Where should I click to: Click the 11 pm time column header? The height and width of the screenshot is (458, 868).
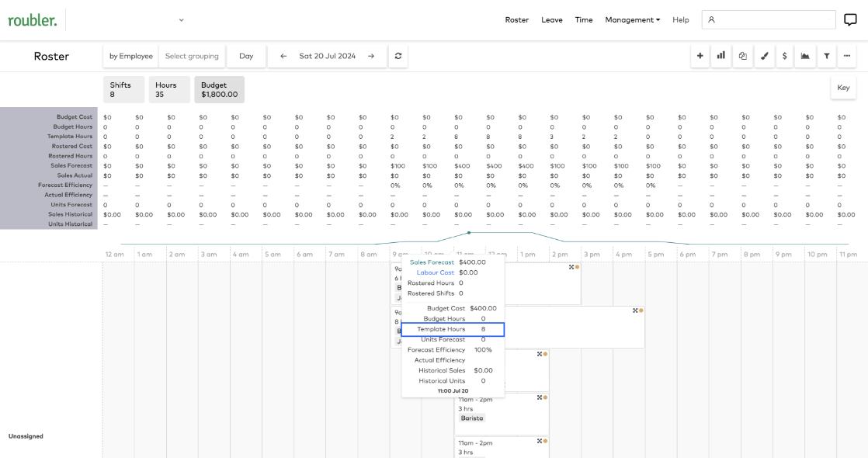(x=848, y=254)
